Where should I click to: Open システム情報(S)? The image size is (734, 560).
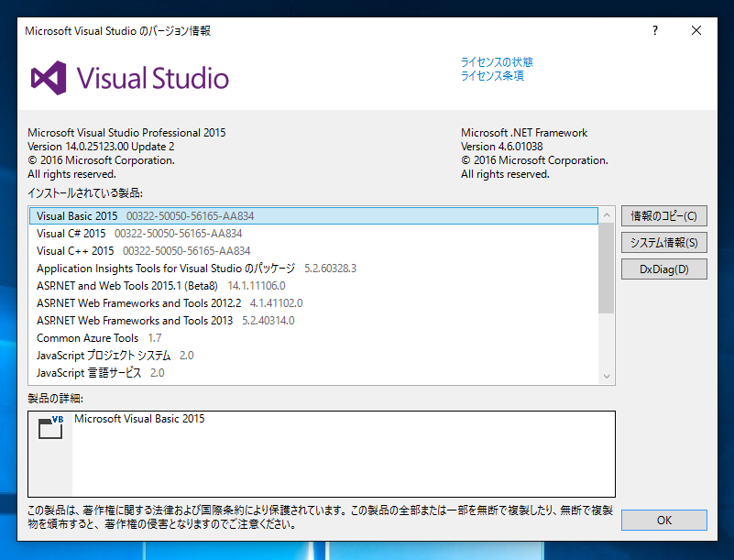pos(663,242)
